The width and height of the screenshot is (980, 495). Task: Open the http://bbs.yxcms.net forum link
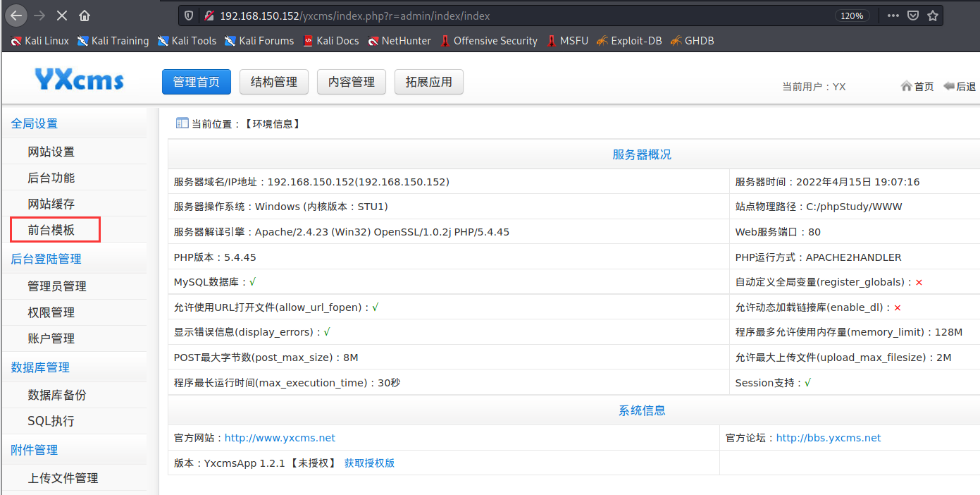point(829,438)
